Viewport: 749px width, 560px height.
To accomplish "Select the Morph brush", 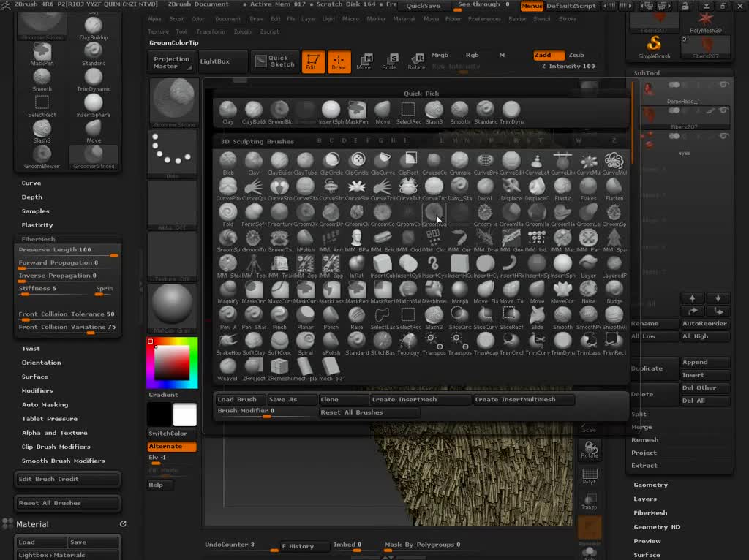I will (x=459, y=292).
